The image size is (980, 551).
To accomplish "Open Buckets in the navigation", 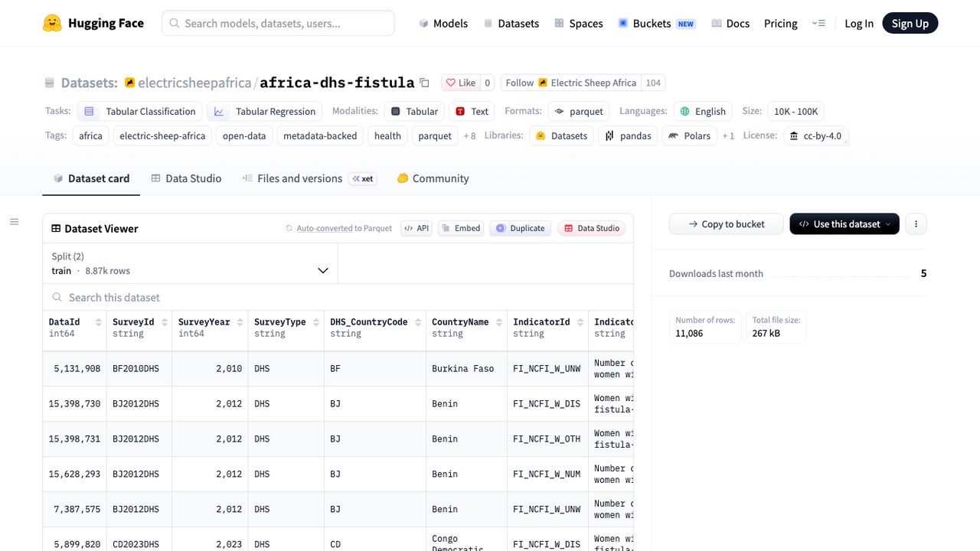I will [x=657, y=23].
